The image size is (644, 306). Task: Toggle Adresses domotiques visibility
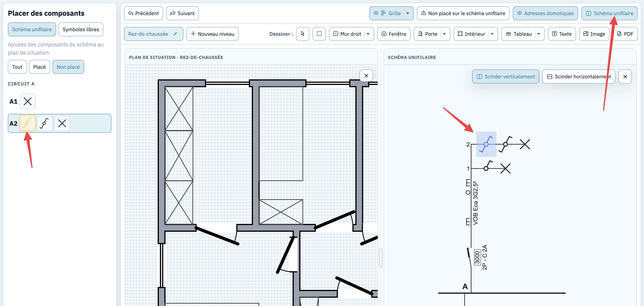(545, 13)
